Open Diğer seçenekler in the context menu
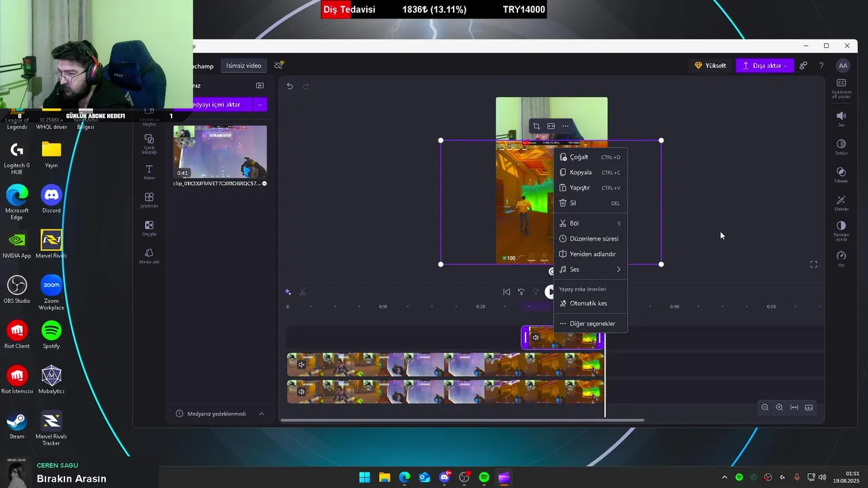 tap(590, 324)
